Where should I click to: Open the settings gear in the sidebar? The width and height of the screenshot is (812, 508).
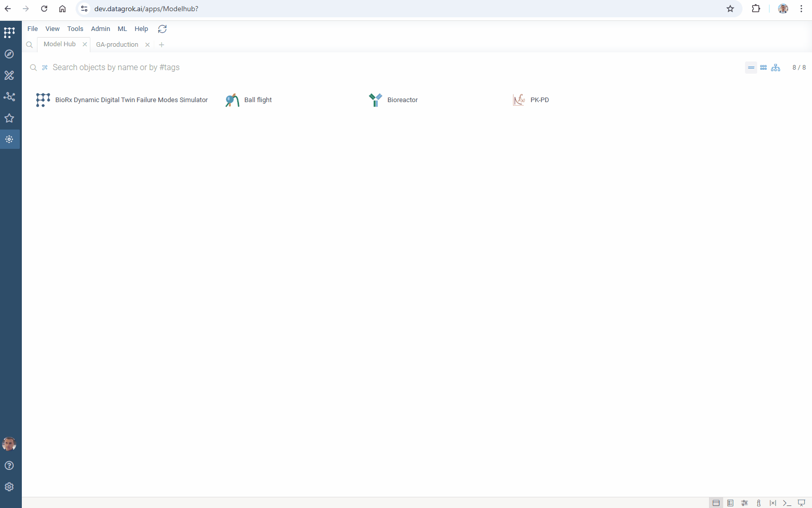(x=9, y=487)
